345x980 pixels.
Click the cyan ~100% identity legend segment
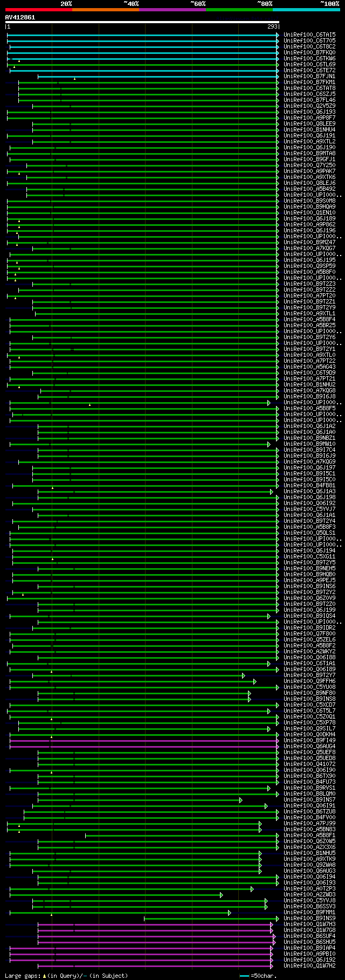point(306,10)
